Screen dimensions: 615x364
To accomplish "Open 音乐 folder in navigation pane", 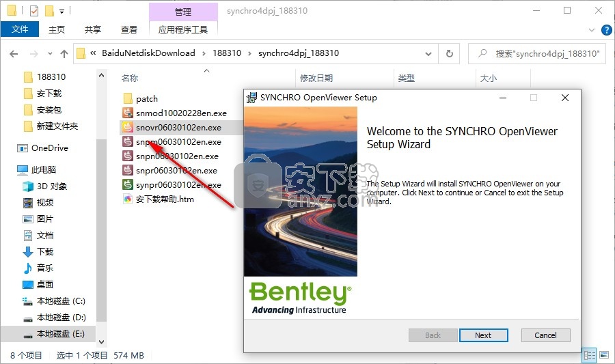I will [x=38, y=268].
